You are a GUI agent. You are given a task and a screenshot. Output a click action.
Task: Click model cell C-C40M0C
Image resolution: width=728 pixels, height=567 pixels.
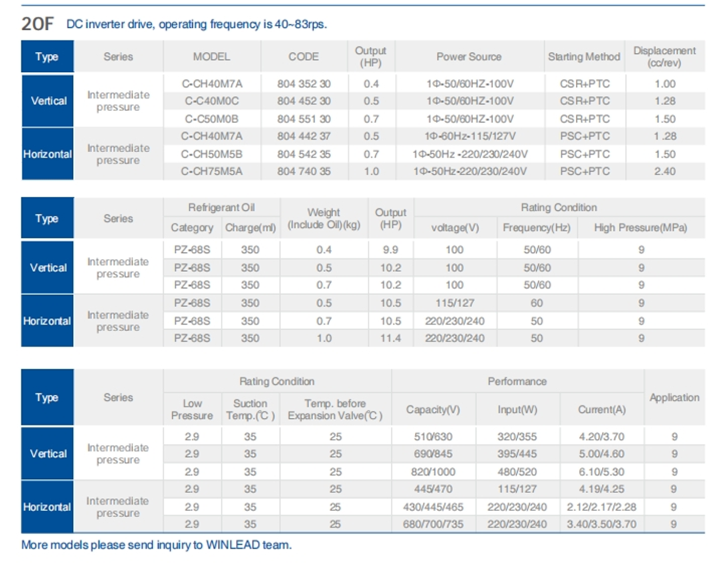(x=211, y=101)
